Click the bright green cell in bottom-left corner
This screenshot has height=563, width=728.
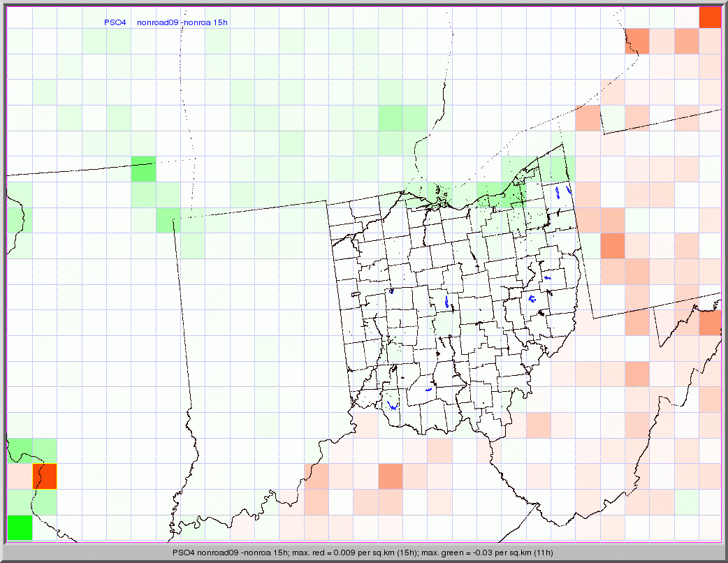click(20, 527)
